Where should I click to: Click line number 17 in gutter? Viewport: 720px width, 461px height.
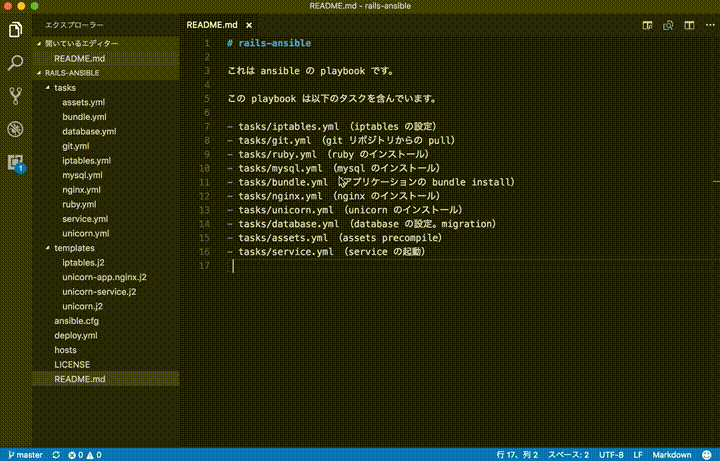tap(205, 265)
